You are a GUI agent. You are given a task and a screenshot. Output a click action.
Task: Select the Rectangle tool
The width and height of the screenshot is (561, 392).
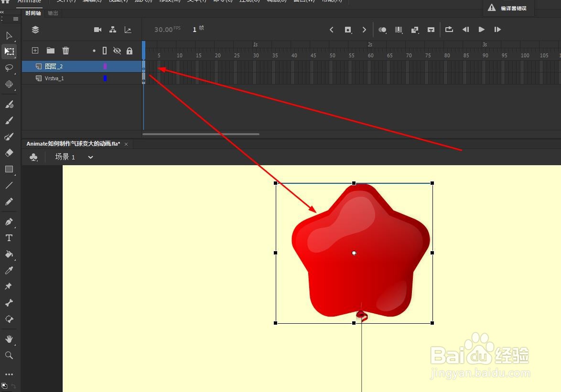pyautogui.click(x=9, y=169)
